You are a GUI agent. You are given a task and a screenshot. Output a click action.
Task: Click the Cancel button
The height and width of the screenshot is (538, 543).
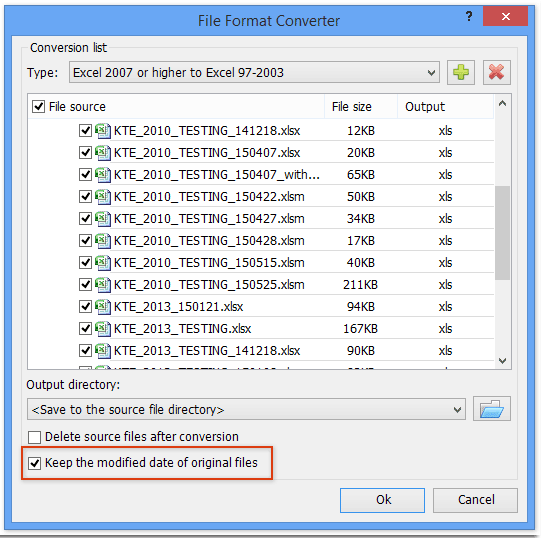(x=475, y=500)
